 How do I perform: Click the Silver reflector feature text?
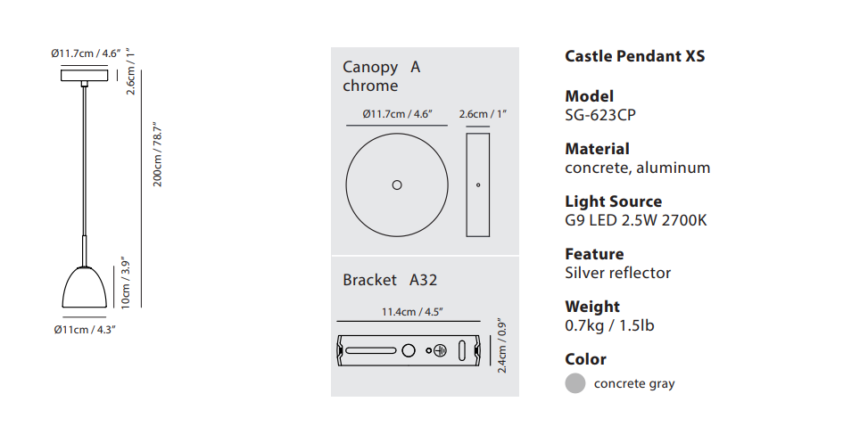coord(618,273)
